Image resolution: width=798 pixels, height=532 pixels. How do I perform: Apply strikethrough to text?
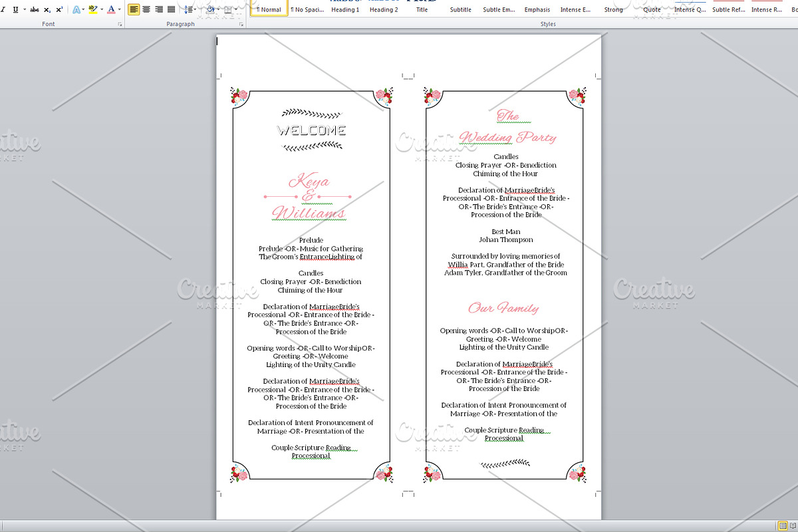(x=35, y=9)
